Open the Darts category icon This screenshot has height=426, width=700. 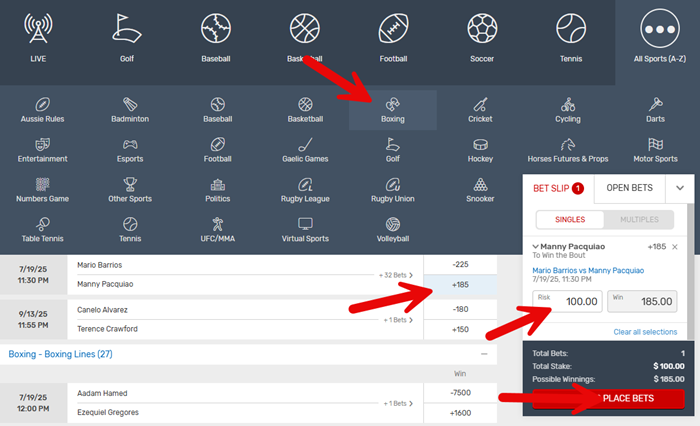pos(656,104)
